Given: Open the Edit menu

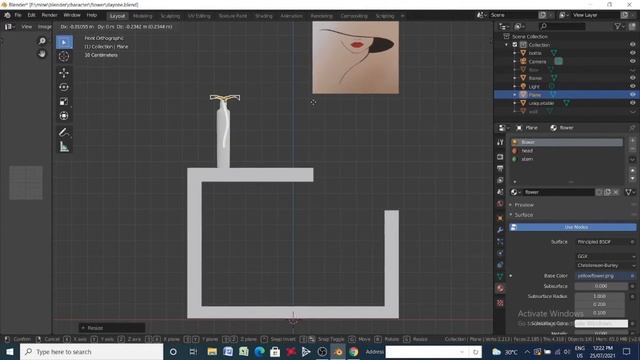Looking at the screenshot, I should [31, 16].
